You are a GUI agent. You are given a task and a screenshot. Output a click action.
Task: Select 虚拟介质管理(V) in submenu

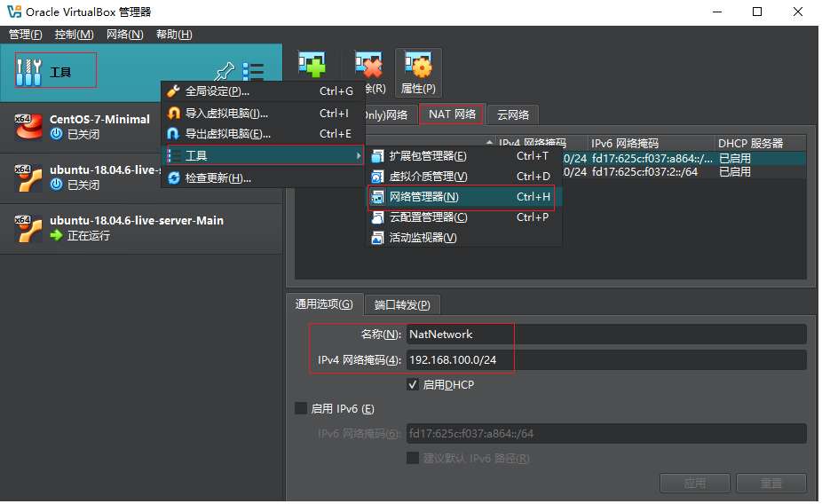pyautogui.click(x=464, y=177)
